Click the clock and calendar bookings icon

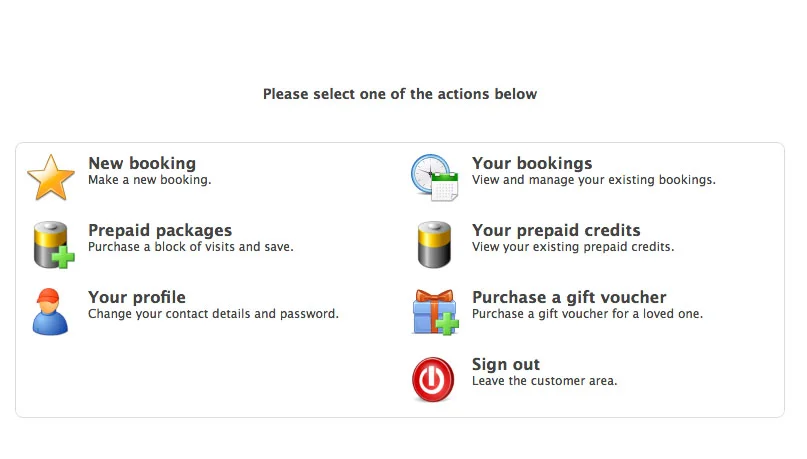pyautogui.click(x=434, y=178)
